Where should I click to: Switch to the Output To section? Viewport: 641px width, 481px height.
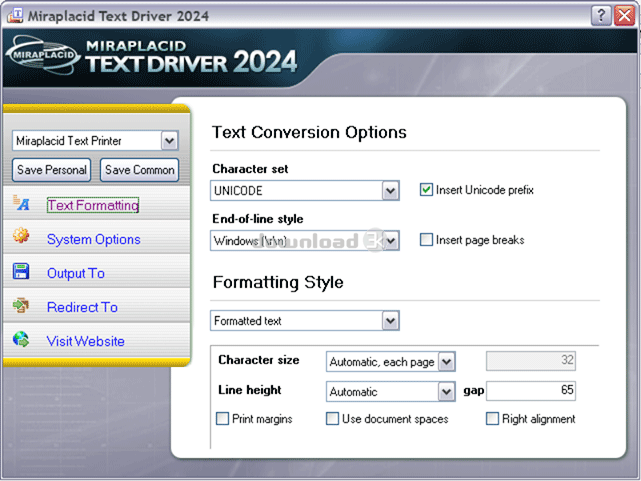click(75, 273)
